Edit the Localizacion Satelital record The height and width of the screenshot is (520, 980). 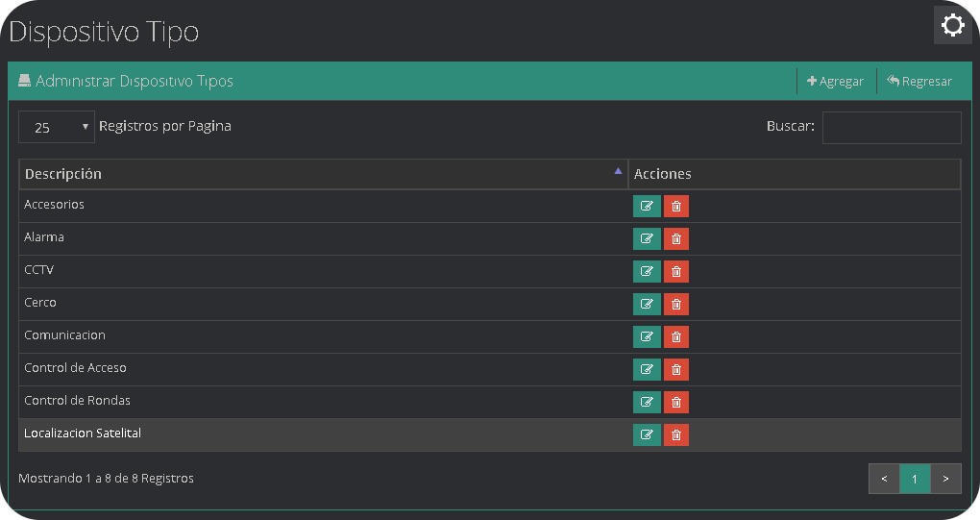pos(647,435)
